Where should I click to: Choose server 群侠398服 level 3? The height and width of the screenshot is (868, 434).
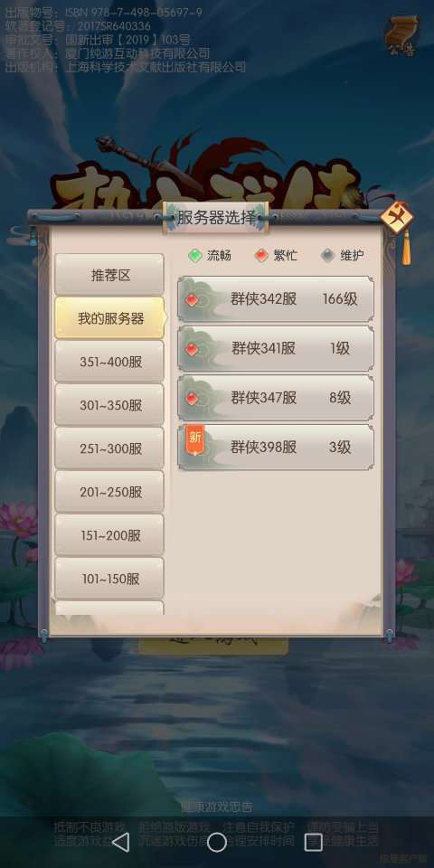pyautogui.click(x=276, y=448)
